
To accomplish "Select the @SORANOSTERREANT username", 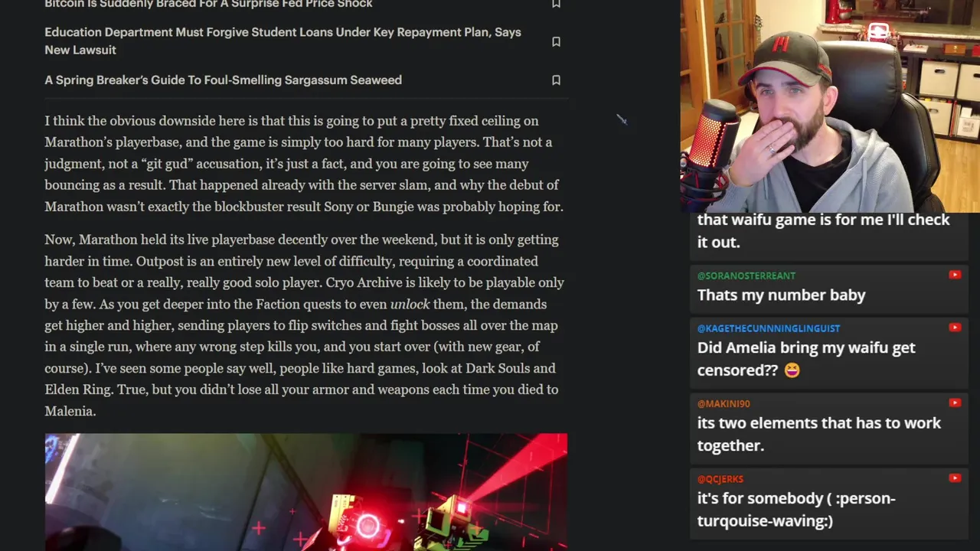I will 746,275.
